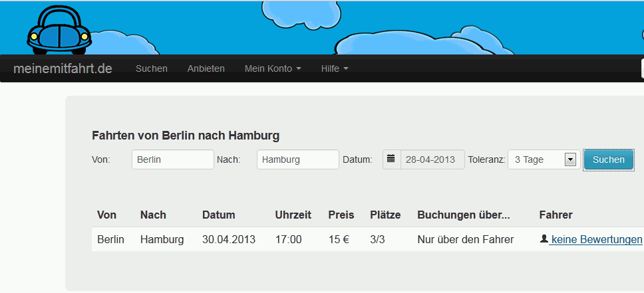The width and height of the screenshot is (644, 293).
Task: Focus the Nach field containing Hamburg
Action: pyautogui.click(x=297, y=159)
